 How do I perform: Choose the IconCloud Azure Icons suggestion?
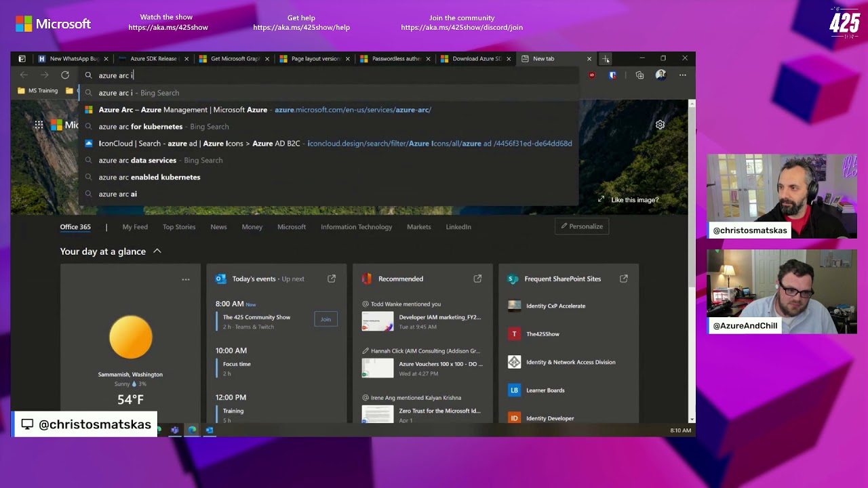click(x=329, y=144)
